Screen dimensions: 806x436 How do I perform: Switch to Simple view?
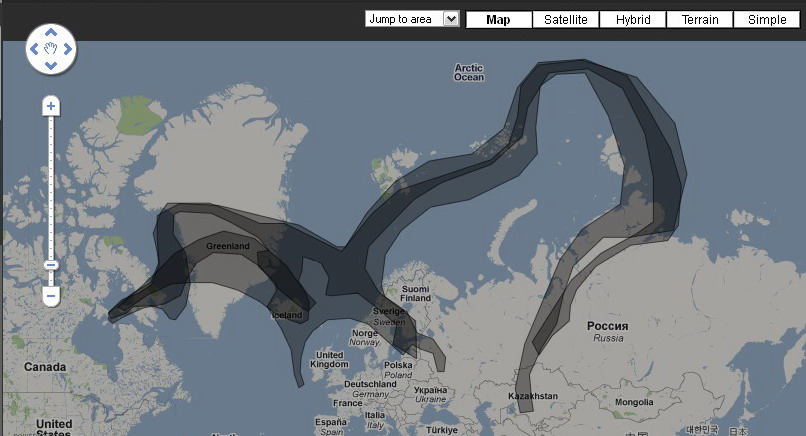click(767, 20)
